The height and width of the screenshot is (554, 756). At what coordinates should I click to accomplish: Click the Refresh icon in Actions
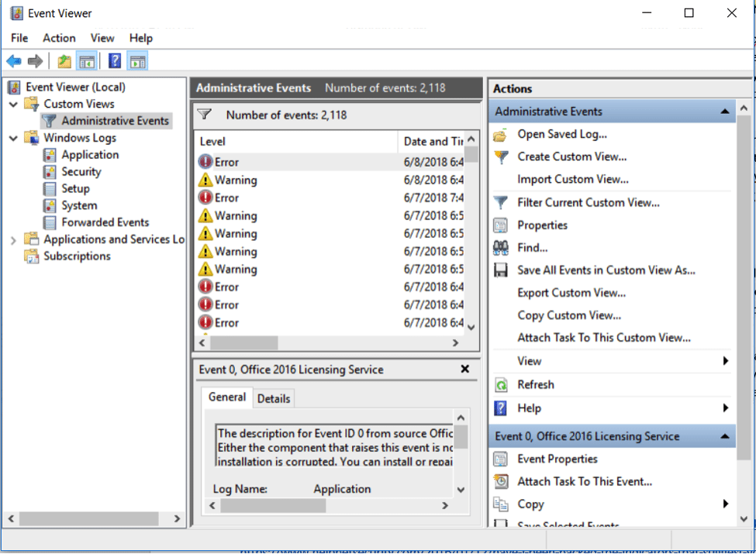pos(502,385)
